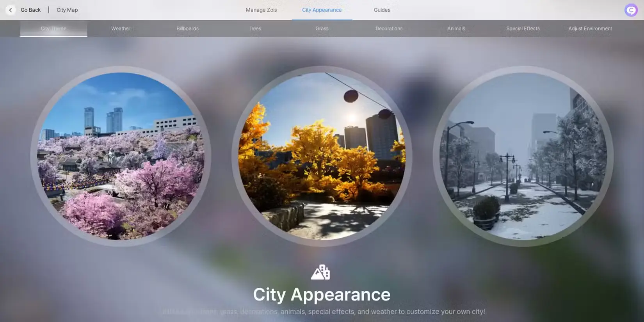Open the purple profile avatar icon
The image size is (644, 322).
tap(631, 10)
